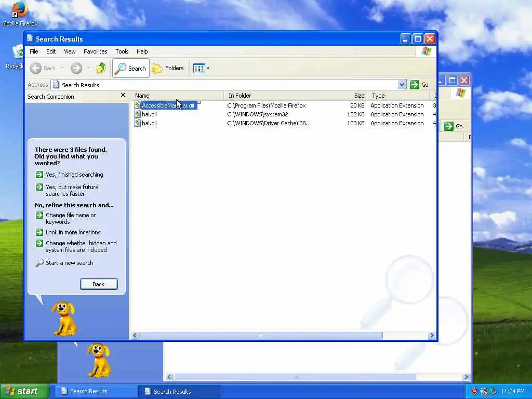Click the Forward arrow toolbar icon

tap(76, 68)
